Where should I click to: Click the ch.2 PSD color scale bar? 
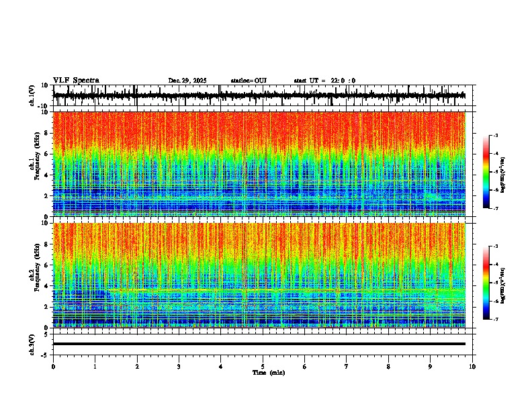(x=486, y=283)
